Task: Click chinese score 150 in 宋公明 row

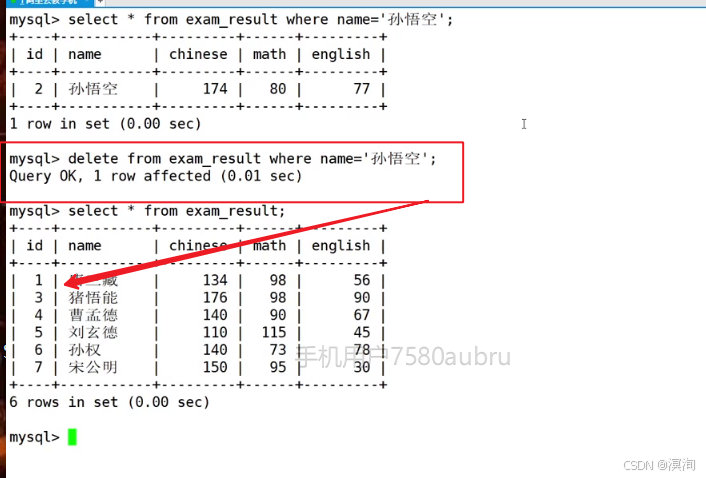Action: point(215,367)
